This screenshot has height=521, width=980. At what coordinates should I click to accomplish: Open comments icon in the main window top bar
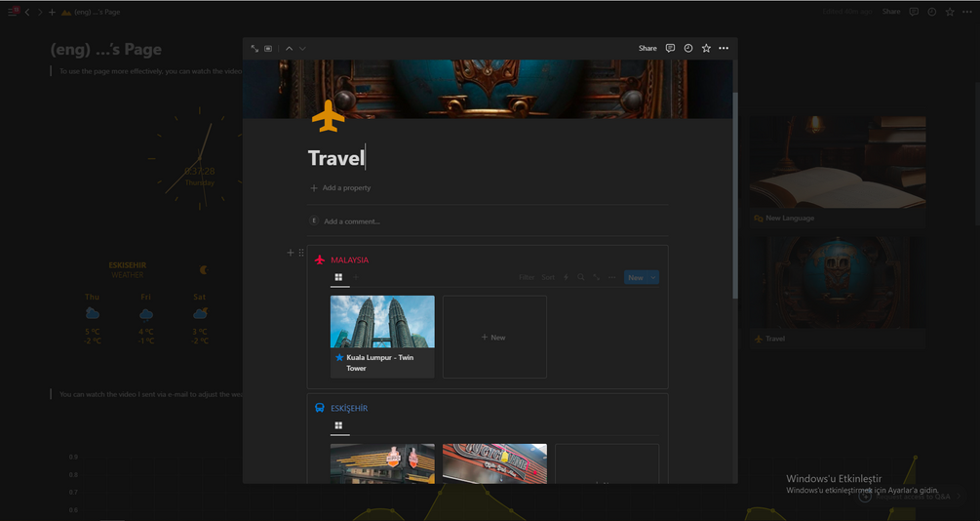coord(914,12)
